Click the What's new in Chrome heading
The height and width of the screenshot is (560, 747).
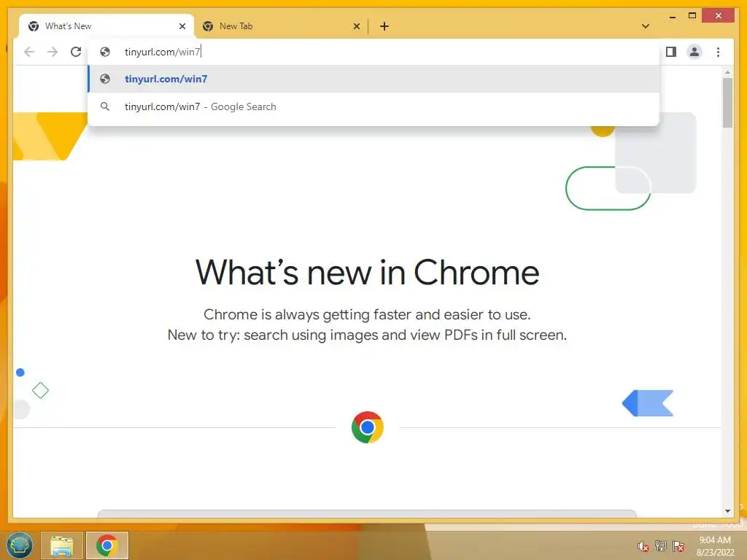[x=368, y=273]
